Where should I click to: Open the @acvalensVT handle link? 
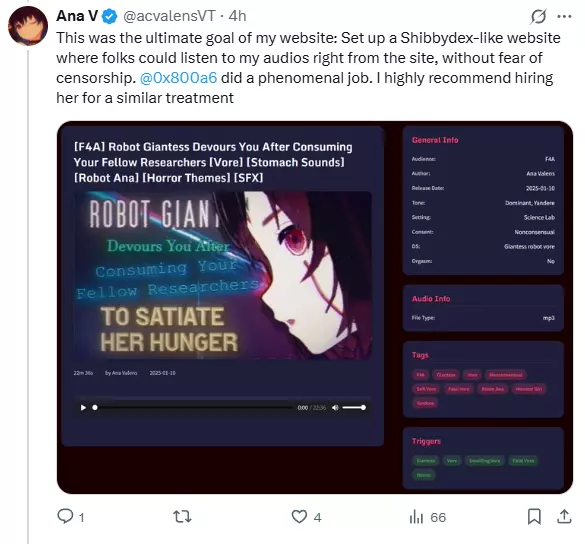click(169, 16)
